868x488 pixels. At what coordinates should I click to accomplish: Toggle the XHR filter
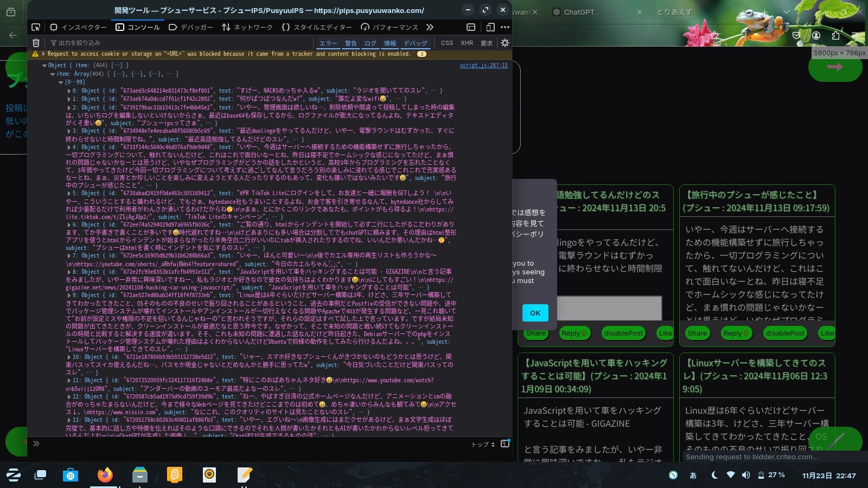[x=467, y=43]
